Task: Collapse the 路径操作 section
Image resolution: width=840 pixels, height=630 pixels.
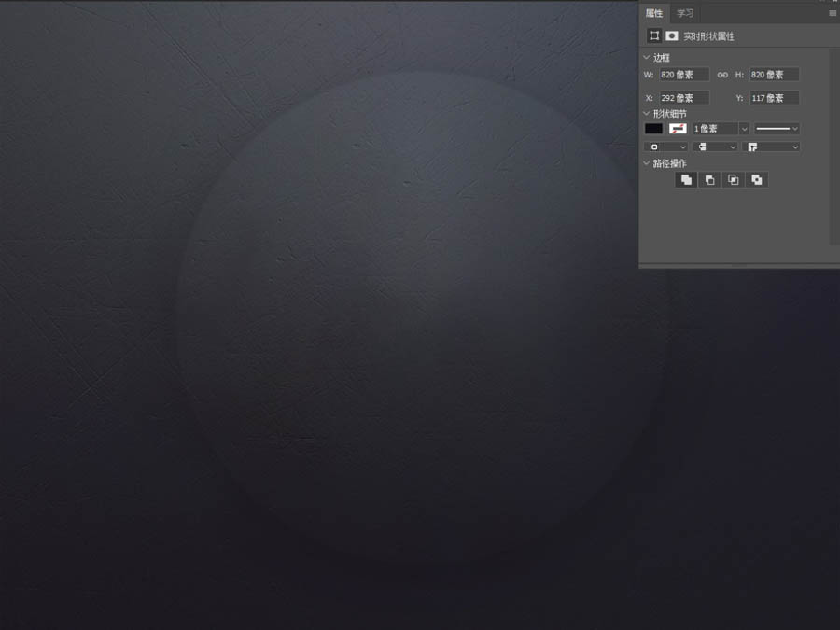Action: point(647,163)
